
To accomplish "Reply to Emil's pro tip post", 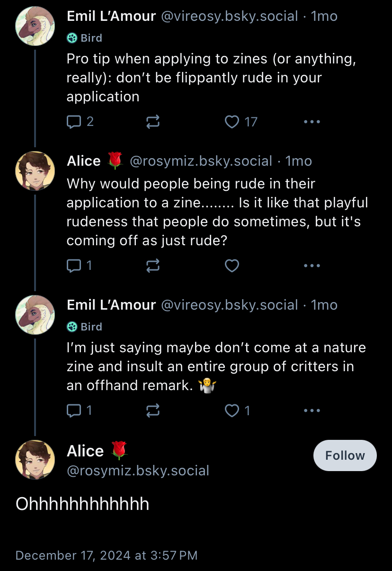I will click(80, 122).
